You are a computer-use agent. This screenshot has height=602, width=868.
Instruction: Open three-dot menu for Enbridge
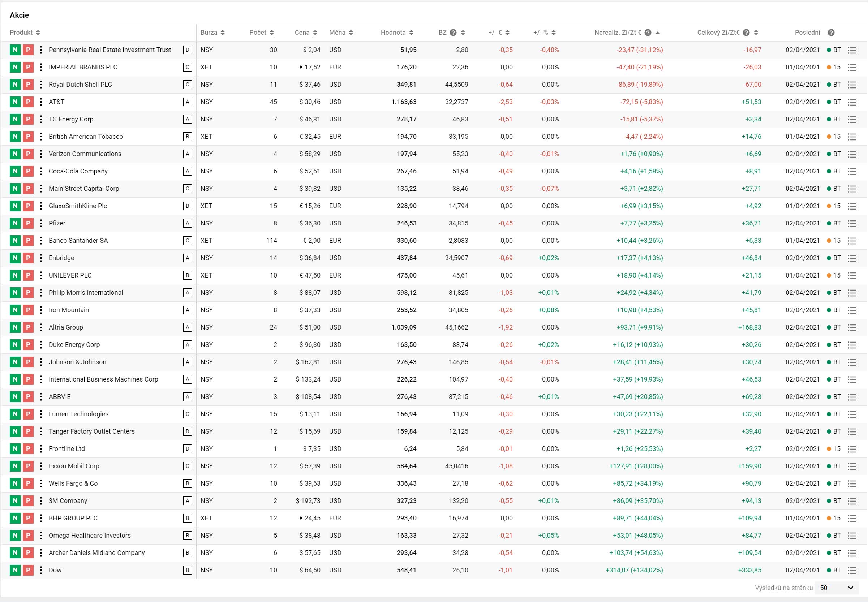(41, 258)
